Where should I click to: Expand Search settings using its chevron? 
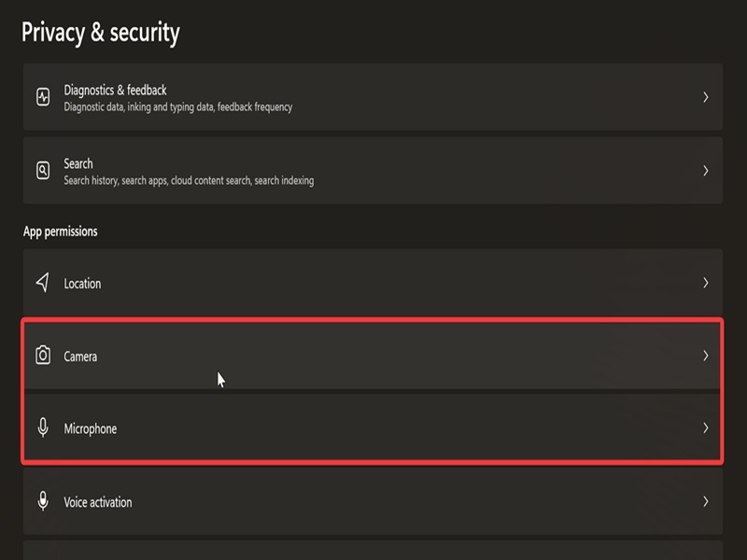click(706, 171)
